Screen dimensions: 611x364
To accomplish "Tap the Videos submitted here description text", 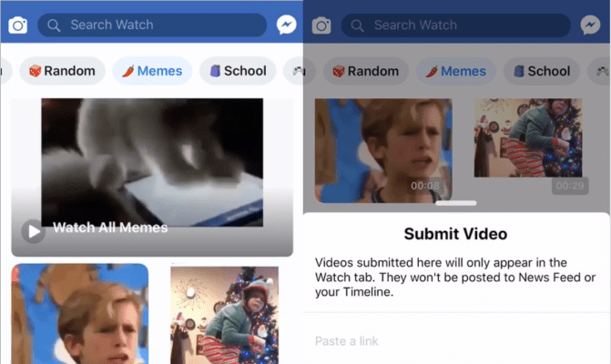I will [455, 278].
